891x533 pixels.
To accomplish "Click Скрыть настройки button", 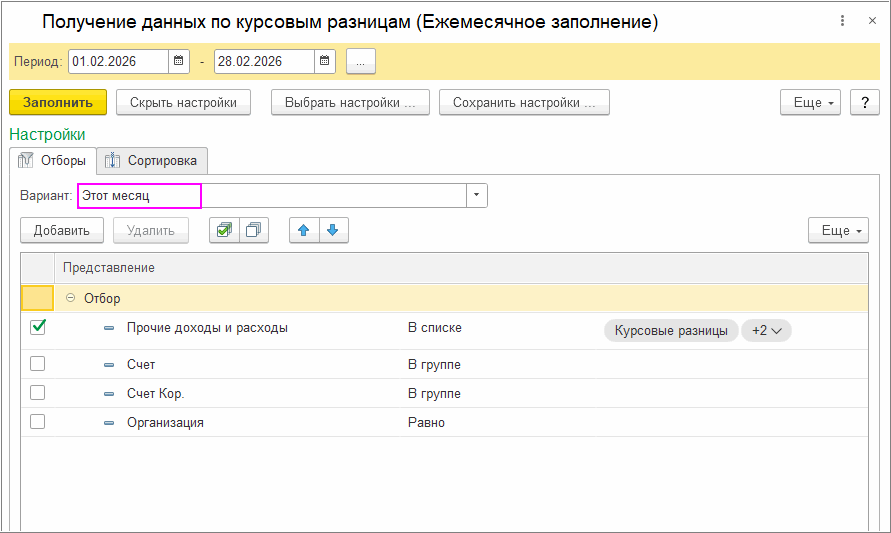I will (183, 102).
